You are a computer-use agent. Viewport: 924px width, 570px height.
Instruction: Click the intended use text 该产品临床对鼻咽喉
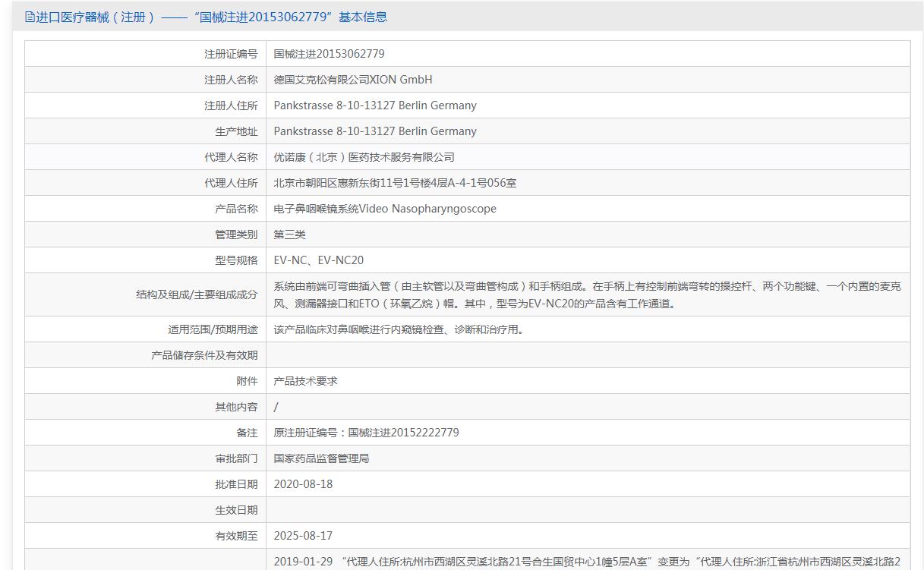(x=399, y=329)
